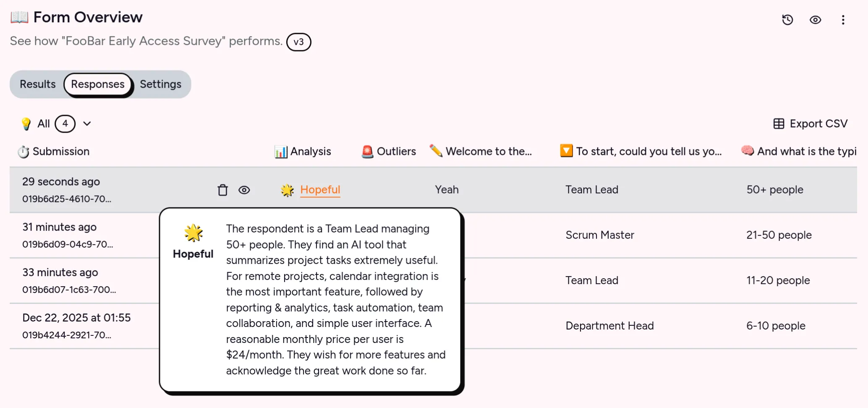Open the three-dot more options menu

[843, 20]
